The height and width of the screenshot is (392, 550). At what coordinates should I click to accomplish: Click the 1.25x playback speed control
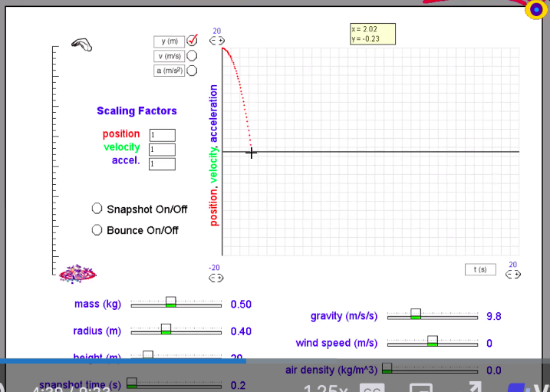[x=325, y=389]
